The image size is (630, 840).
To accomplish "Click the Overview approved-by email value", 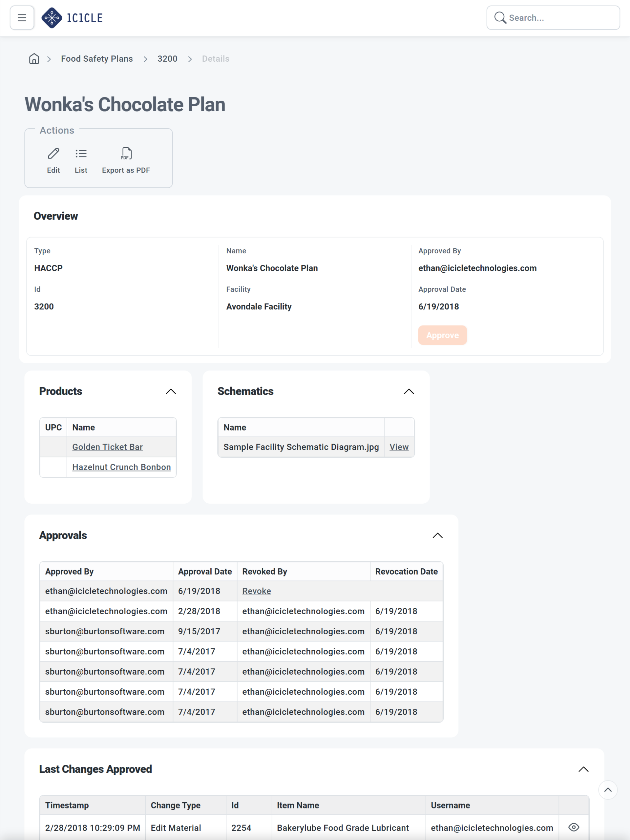I will point(477,268).
